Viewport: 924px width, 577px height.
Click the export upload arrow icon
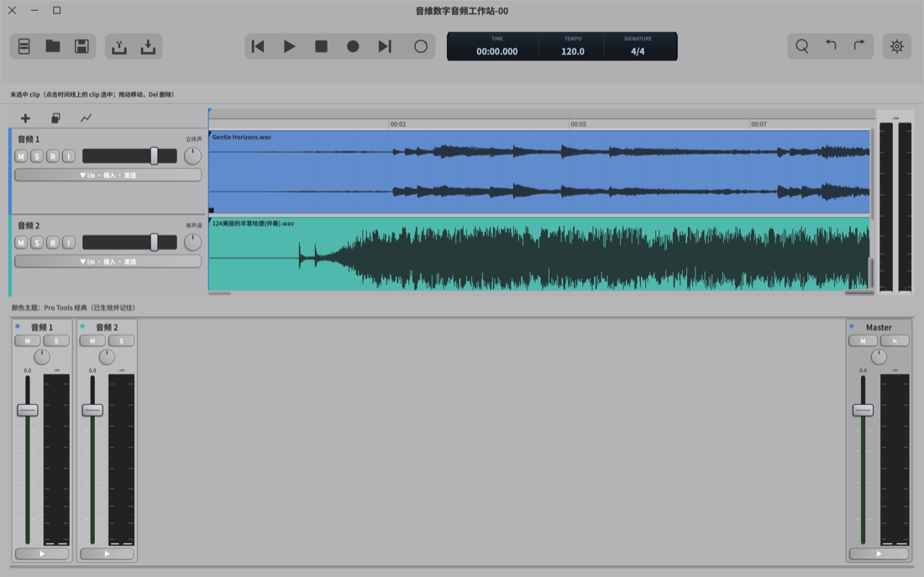click(x=119, y=46)
